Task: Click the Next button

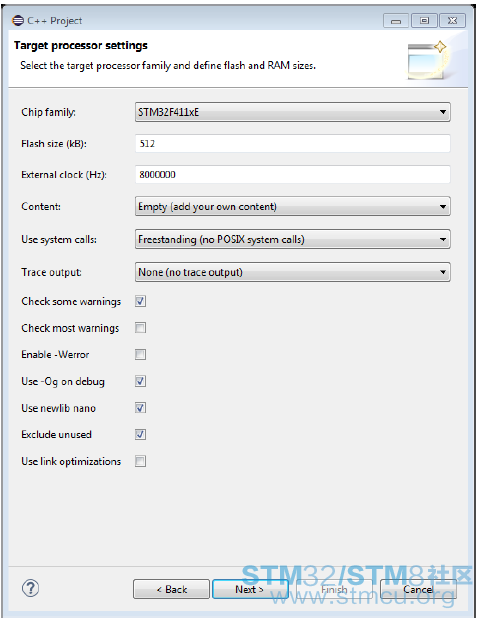Action: (250, 589)
